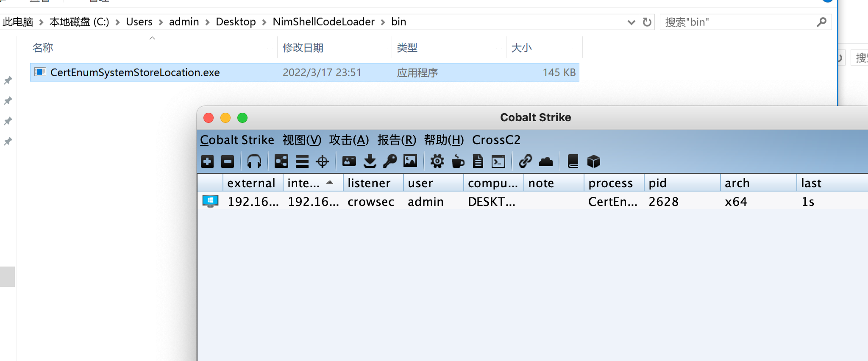Viewport: 868px width, 361px height.
Task: Expand chevron after NimShellCodeLoader in breadcrumb
Action: click(x=383, y=22)
